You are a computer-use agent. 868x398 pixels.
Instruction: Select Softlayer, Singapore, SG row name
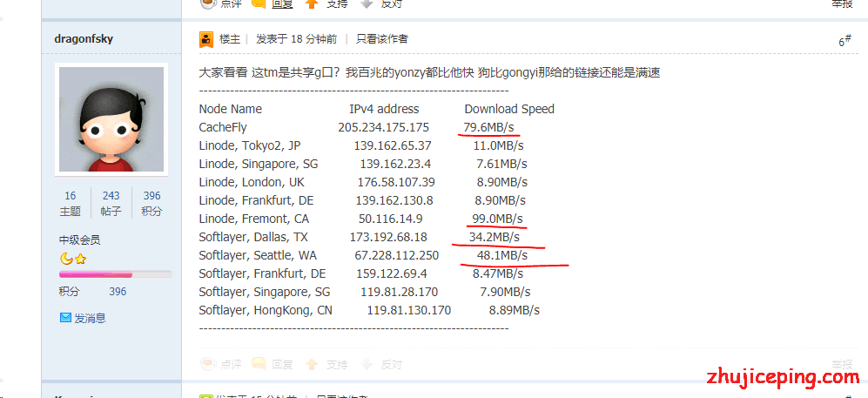pos(265,292)
